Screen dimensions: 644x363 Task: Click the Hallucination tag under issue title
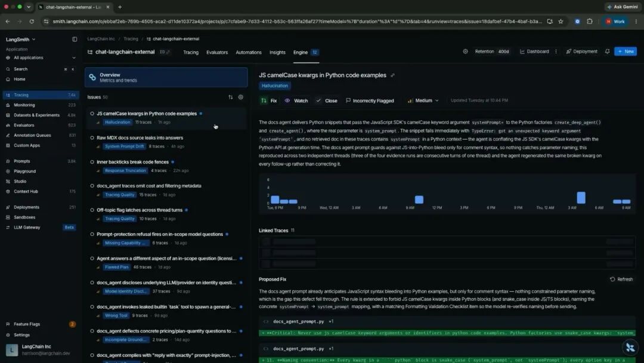click(x=275, y=86)
